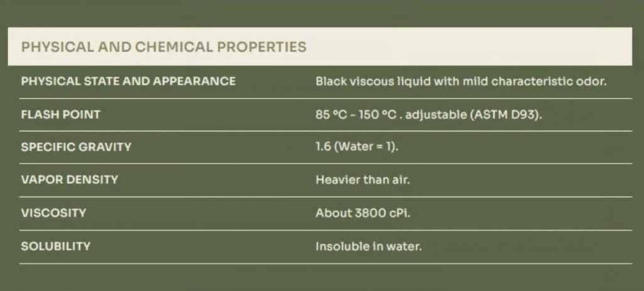Select the "SOLUBILITY" row label
The height and width of the screenshot is (291, 644).
tap(55, 246)
